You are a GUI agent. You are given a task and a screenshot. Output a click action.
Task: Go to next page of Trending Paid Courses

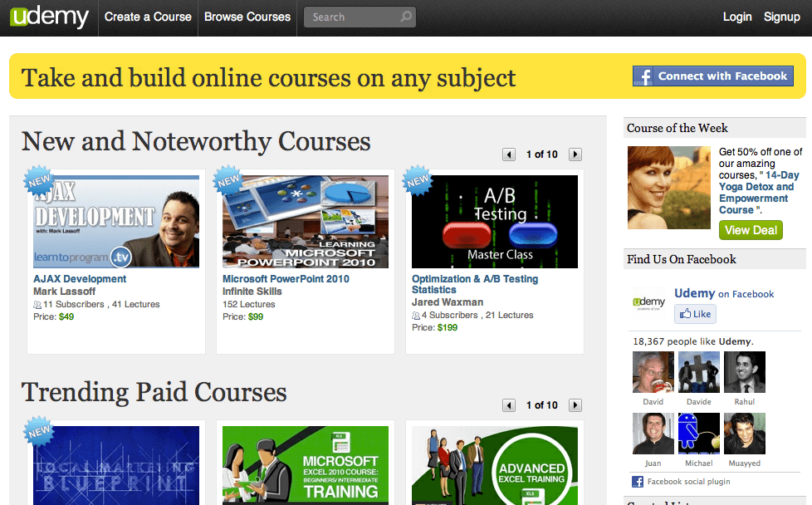575,405
